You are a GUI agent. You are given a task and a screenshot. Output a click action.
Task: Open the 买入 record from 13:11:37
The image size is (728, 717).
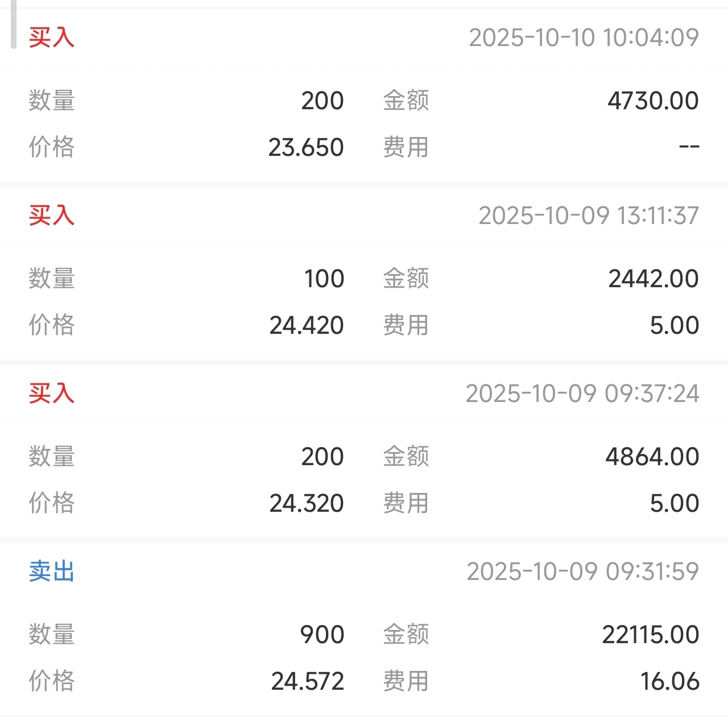coord(52,215)
